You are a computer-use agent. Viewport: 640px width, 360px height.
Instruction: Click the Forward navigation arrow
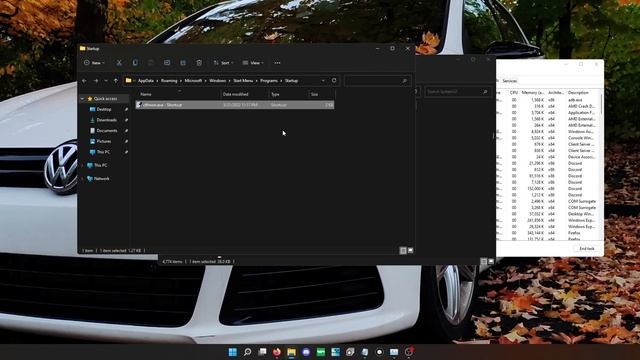point(96,81)
